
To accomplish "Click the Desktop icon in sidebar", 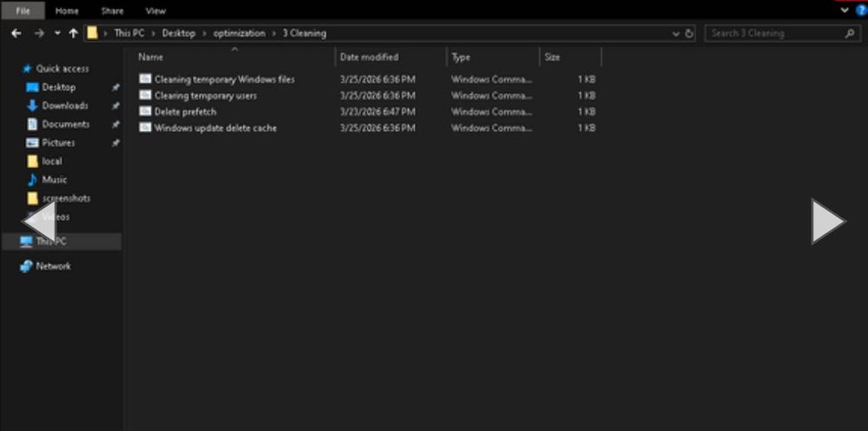I will click(x=33, y=87).
